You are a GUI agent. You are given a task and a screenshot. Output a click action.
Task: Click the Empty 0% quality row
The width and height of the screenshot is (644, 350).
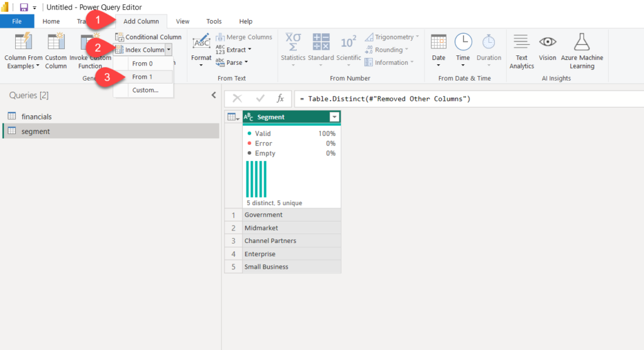tap(291, 154)
